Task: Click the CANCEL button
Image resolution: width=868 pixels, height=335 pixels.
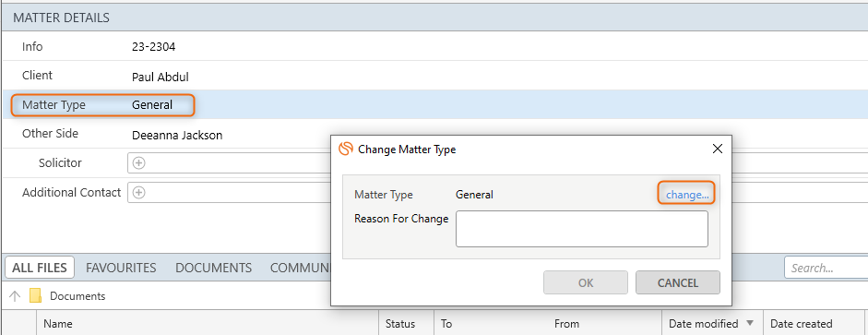Action: (678, 283)
